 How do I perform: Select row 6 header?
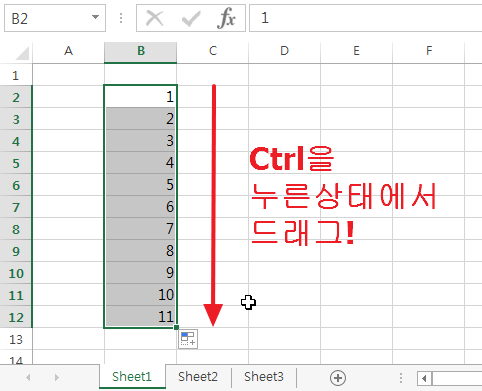coord(16,185)
